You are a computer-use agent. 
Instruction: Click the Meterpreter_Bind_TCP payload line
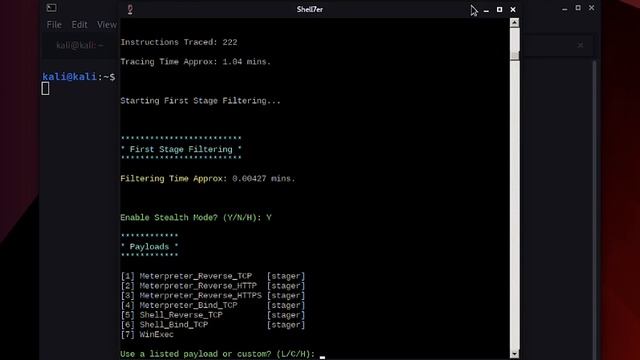pyautogui.click(x=213, y=305)
